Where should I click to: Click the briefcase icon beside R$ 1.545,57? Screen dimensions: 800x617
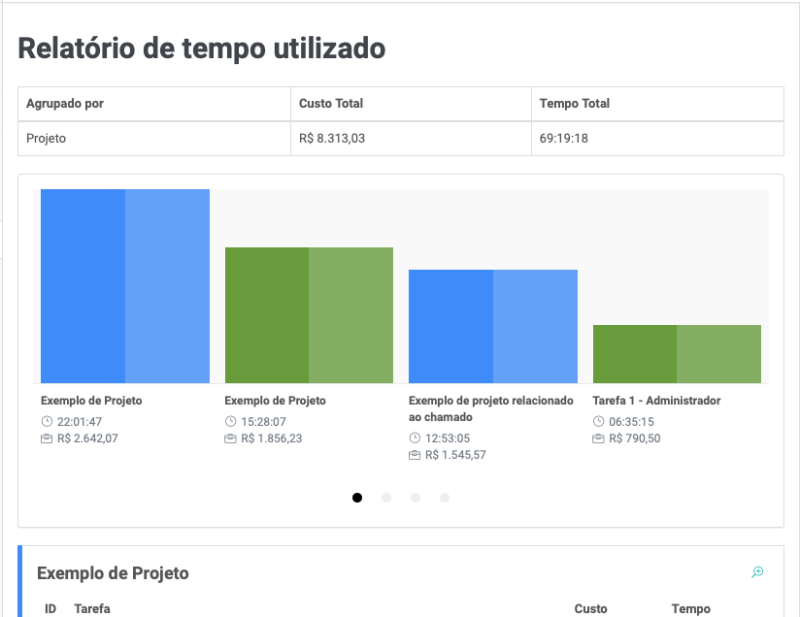click(x=415, y=455)
